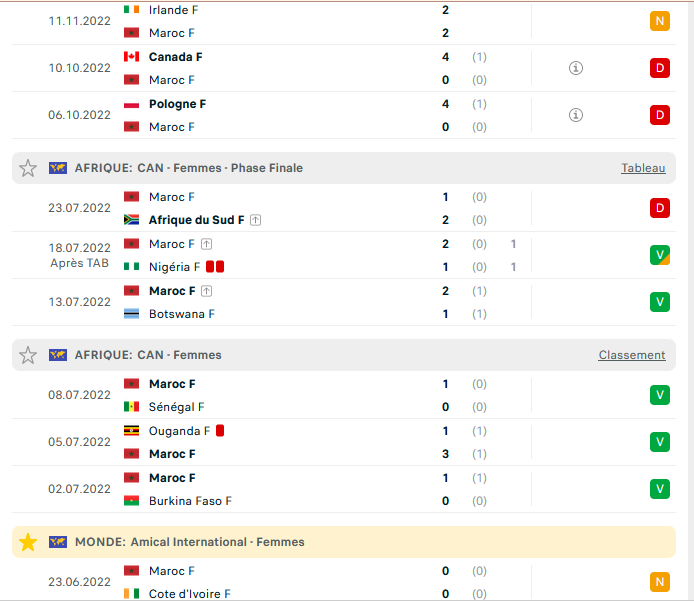
Task: Click split V badge for Nigéria match
Action: [x=659, y=255]
